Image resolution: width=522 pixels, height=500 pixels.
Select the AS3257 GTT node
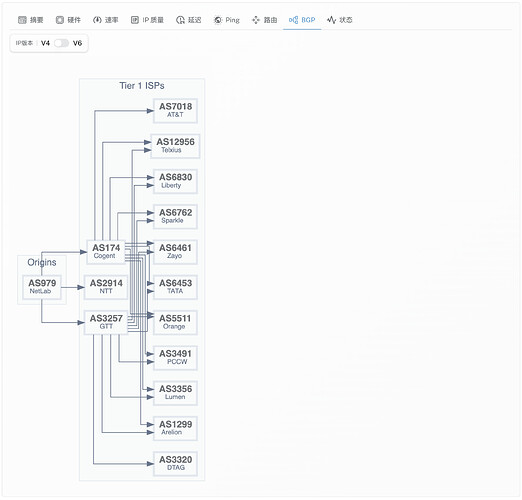(106, 323)
